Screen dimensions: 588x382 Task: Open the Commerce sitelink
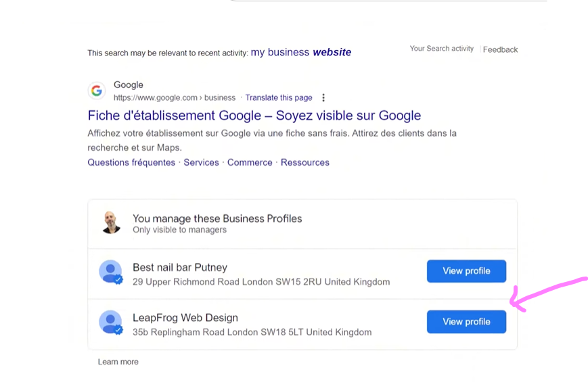[x=250, y=162]
